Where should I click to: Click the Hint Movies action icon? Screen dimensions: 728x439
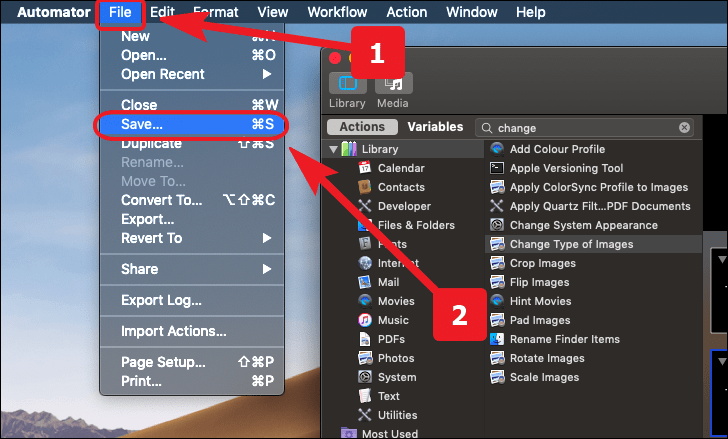(x=497, y=301)
